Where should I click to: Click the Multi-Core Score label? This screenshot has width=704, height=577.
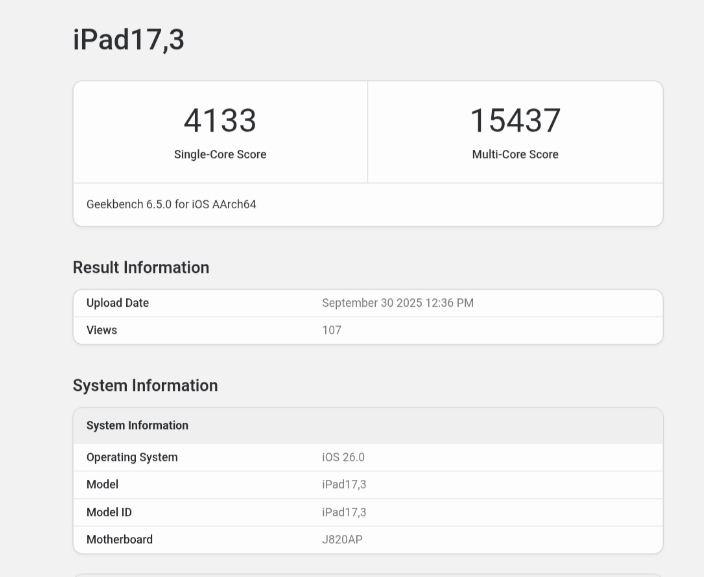click(515, 154)
